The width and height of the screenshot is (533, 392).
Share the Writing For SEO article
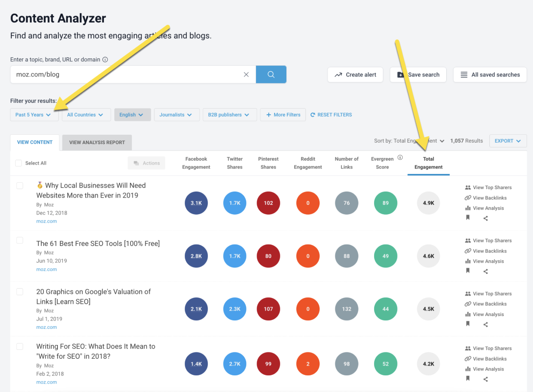(485, 379)
